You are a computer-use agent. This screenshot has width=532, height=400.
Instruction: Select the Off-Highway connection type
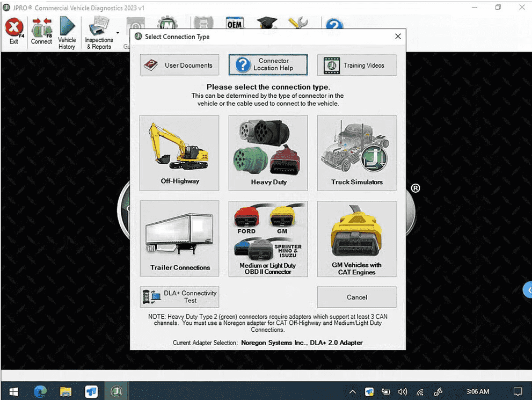point(179,152)
